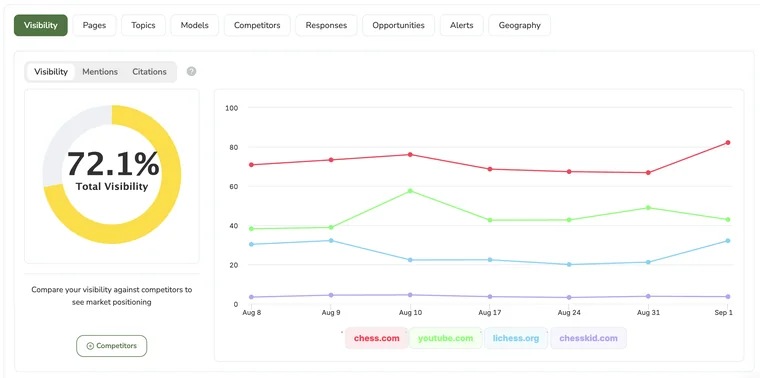The height and width of the screenshot is (378, 760).
Task: Select the Visibility metric segment
Action: click(51, 72)
